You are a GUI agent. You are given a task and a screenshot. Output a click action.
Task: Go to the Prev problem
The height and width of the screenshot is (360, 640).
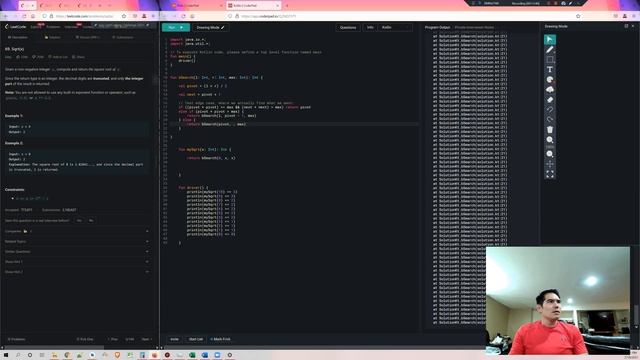[113, 339]
